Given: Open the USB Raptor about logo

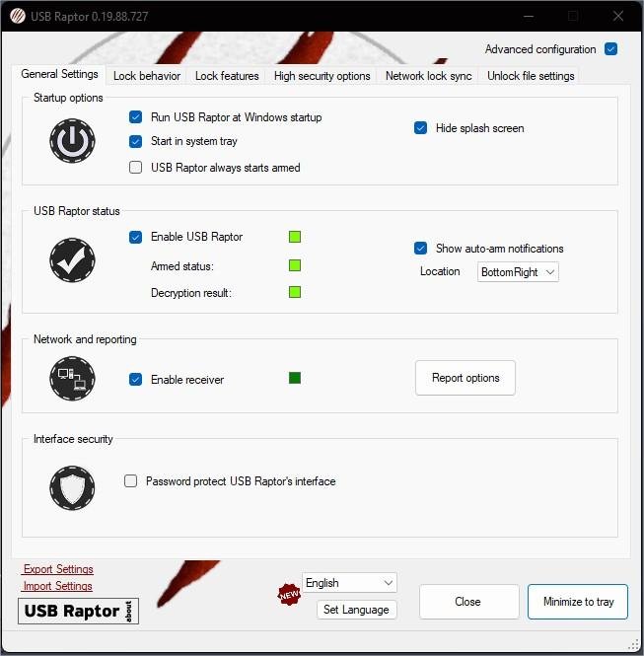Looking at the screenshot, I should 78,612.
